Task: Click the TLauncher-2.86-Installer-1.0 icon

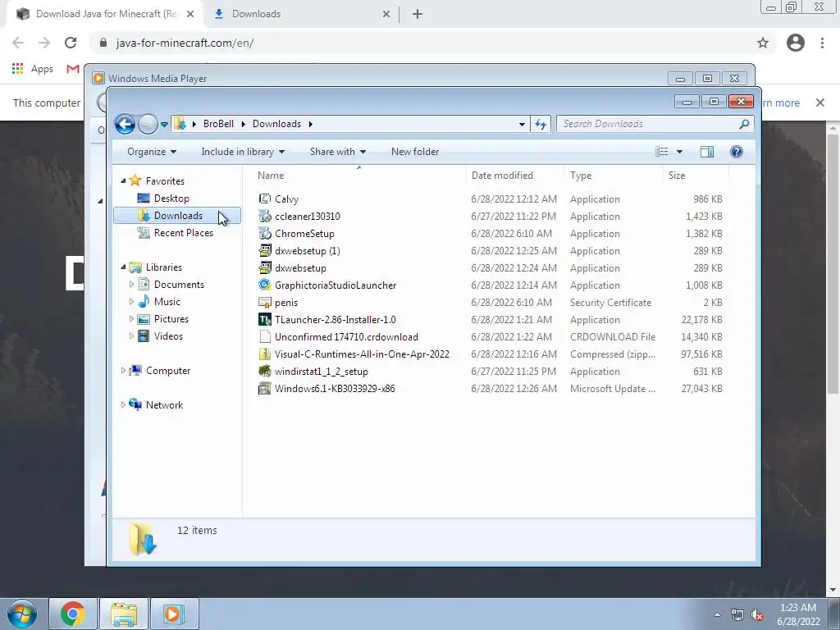Action: tap(265, 320)
